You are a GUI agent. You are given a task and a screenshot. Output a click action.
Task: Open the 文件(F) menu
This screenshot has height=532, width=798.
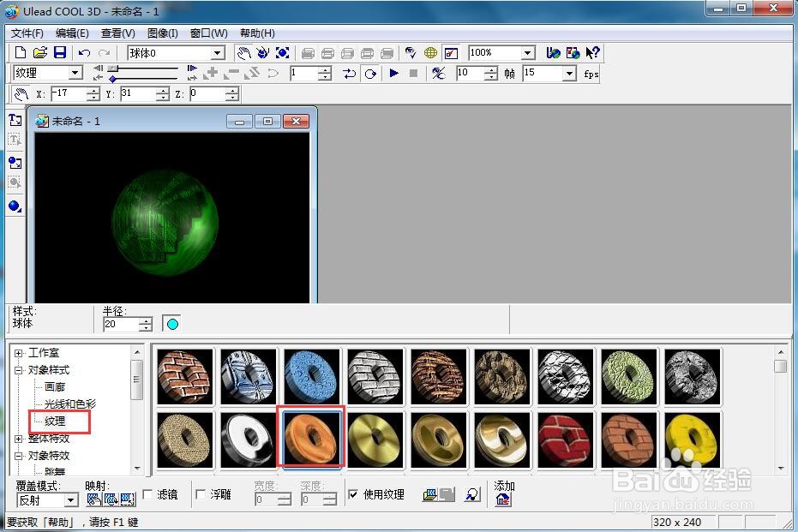(27, 33)
